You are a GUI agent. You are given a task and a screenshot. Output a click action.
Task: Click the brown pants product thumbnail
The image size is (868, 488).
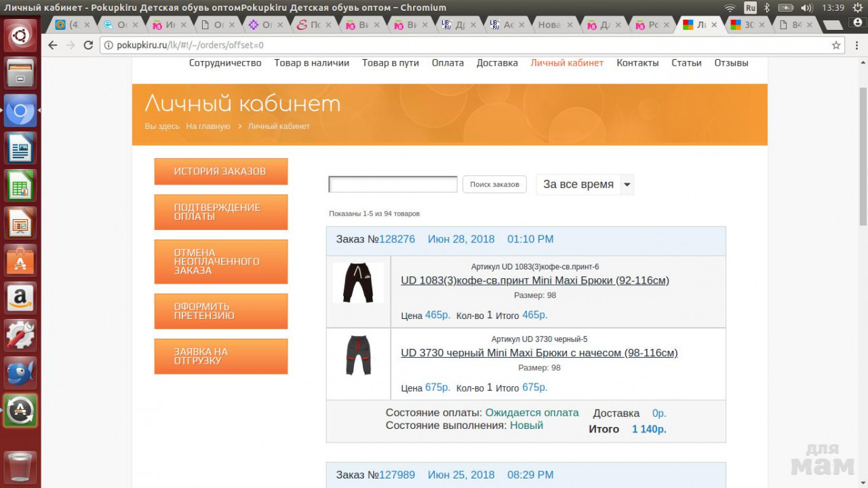(358, 282)
